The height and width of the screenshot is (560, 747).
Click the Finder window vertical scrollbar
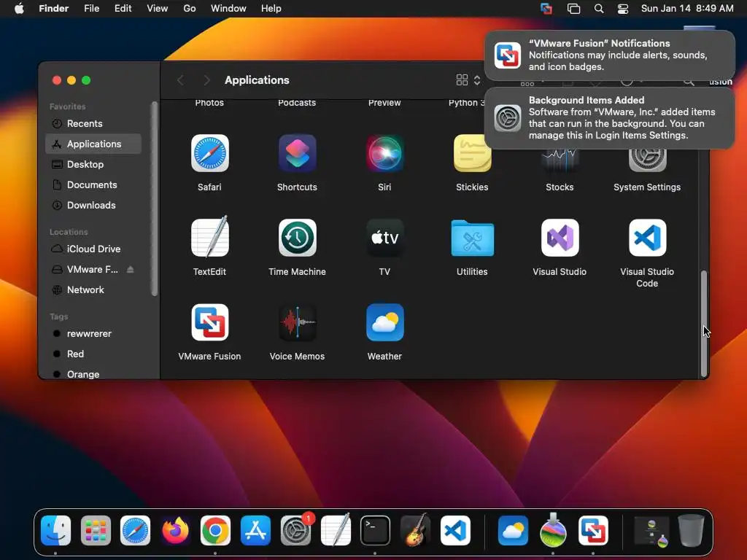[x=704, y=323]
